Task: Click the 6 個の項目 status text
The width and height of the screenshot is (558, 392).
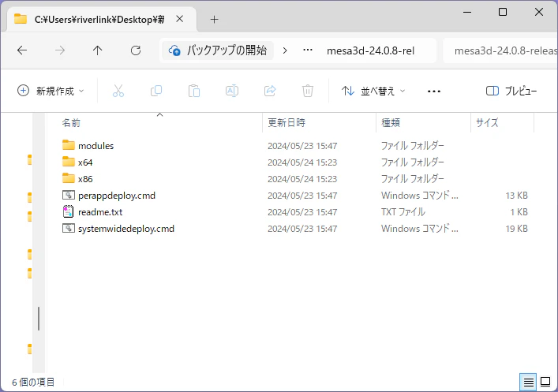Action: pyautogui.click(x=33, y=383)
